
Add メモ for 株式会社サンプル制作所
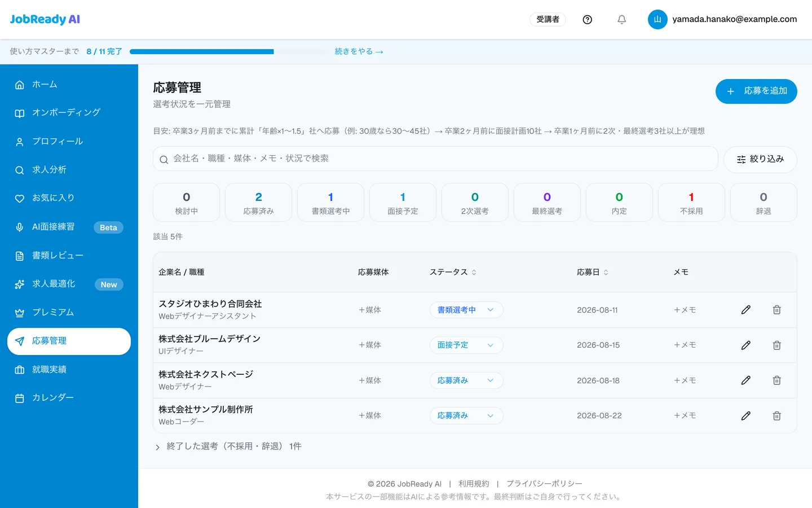click(685, 415)
